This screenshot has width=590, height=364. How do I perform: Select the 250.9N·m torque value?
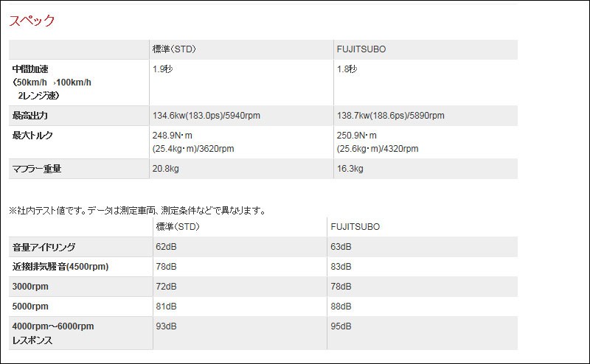[357, 136]
